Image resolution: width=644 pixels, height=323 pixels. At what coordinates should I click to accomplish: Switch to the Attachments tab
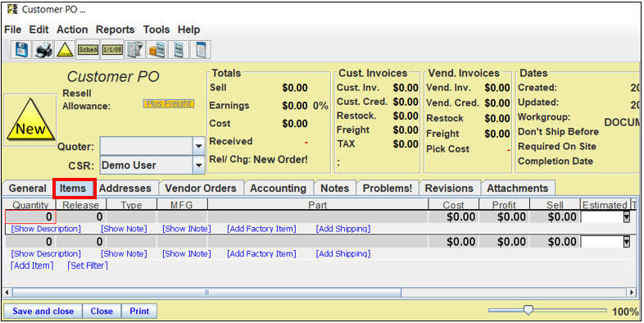(x=518, y=189)
